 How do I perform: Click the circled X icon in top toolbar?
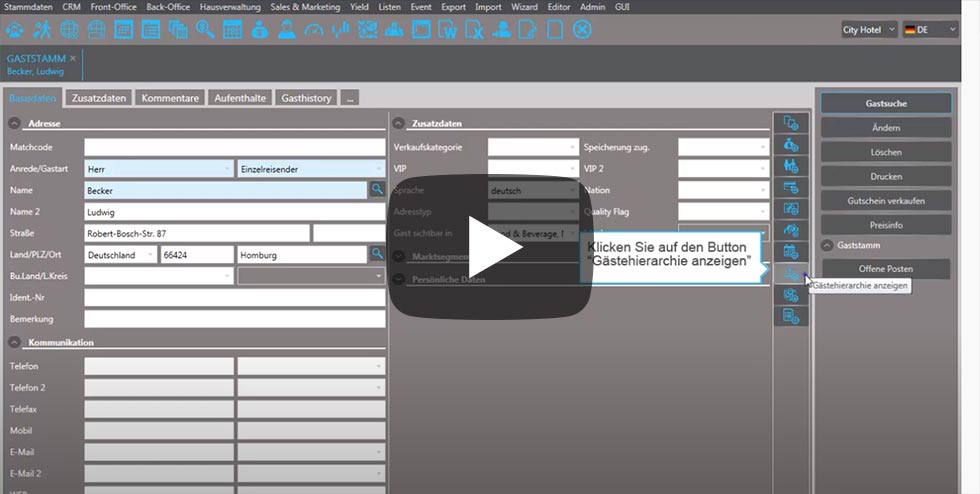[582, 29]
